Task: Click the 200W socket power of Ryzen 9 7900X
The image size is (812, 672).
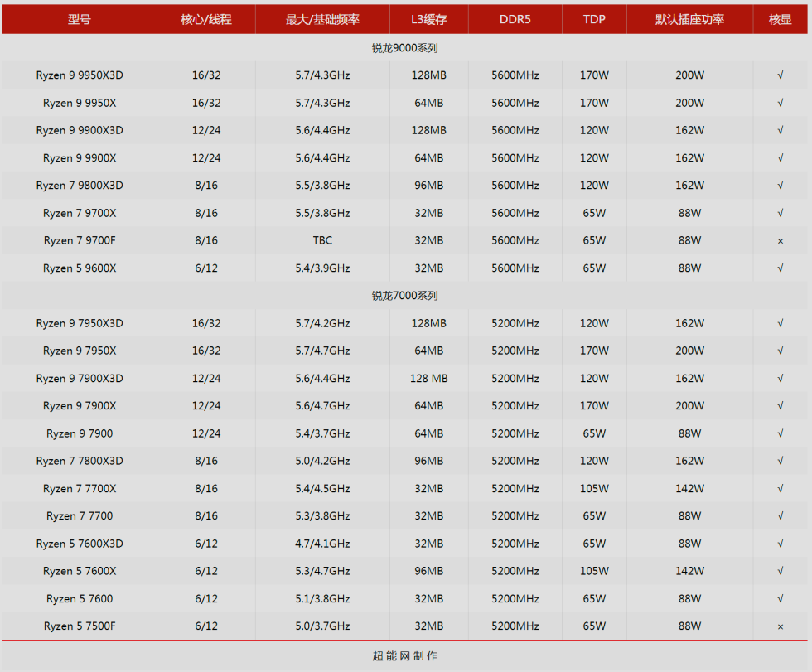Action: click(689, 406)
